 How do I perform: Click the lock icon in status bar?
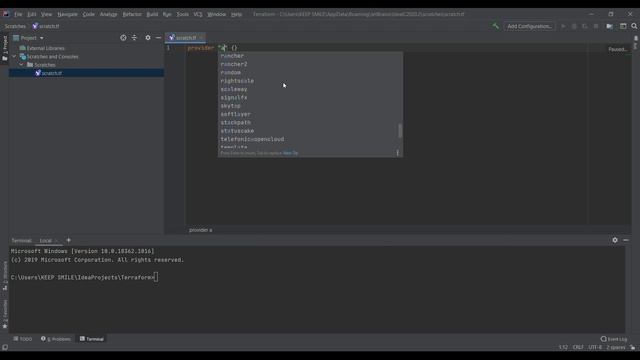pyautogui.click(x=632, y=347)
